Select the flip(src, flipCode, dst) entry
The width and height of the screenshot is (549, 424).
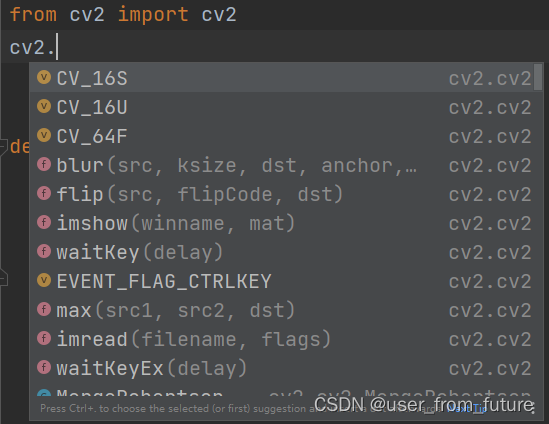(x=282, y=194)
